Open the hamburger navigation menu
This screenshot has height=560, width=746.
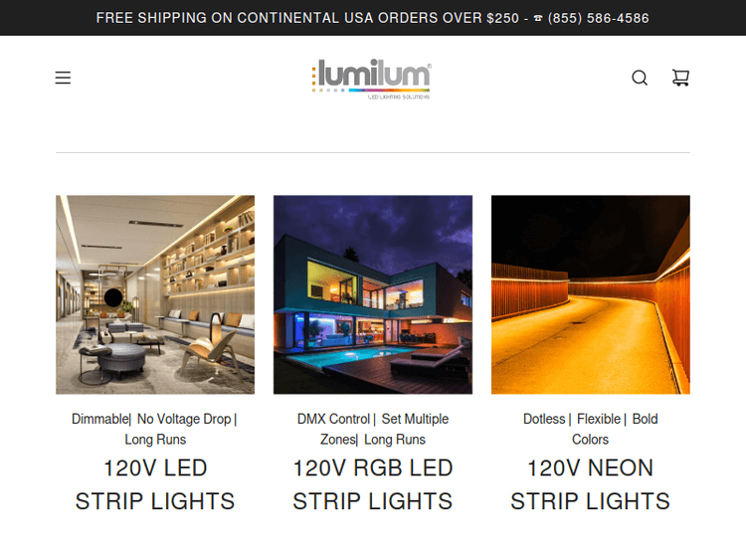click(63, 78)
